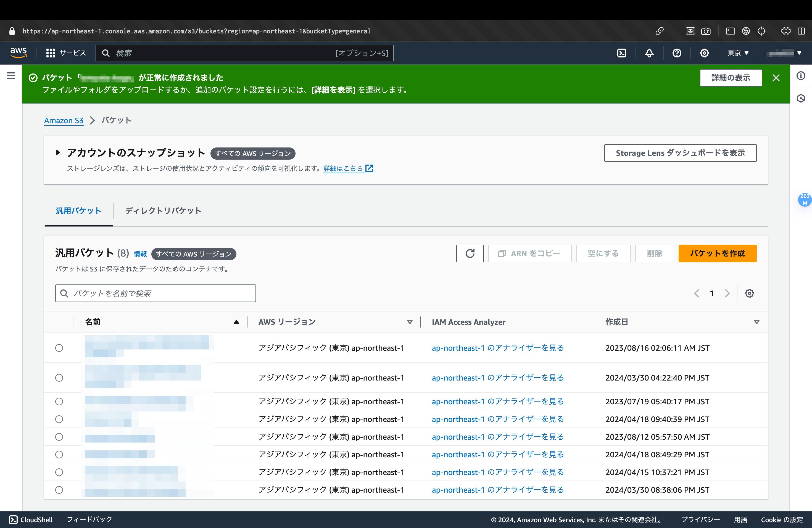Click the help question mark icon
The width and height of the screenshot is (812, 528).
(x=677, y=53)
